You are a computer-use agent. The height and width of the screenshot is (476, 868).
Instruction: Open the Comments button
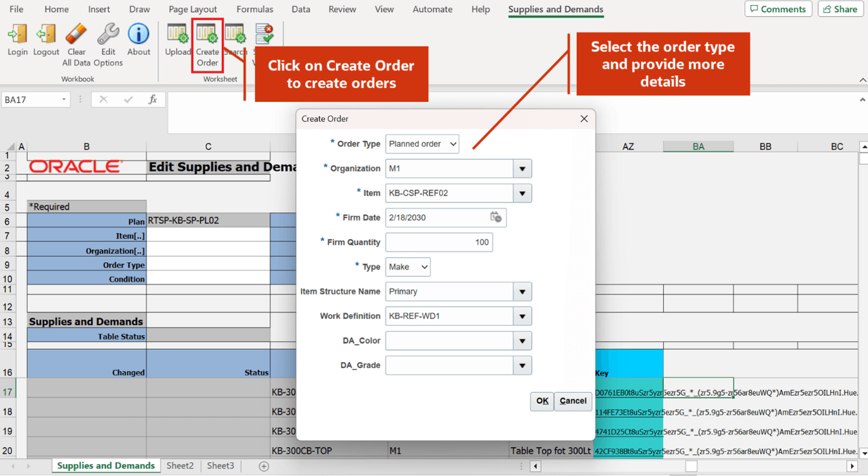(x=778, y=9)
